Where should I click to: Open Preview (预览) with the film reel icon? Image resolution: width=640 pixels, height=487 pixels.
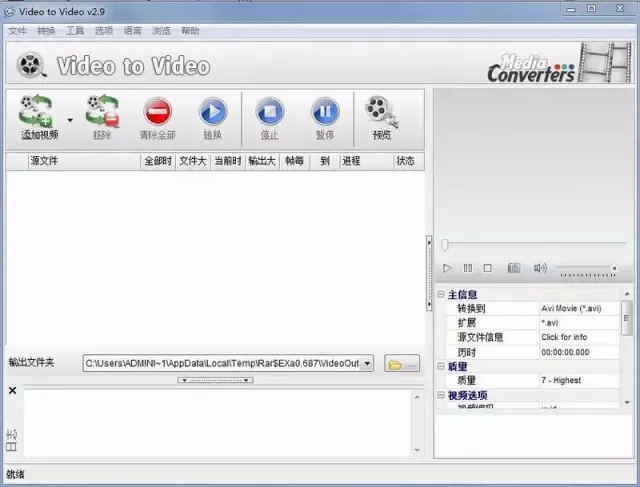click(x=381, y=111)
